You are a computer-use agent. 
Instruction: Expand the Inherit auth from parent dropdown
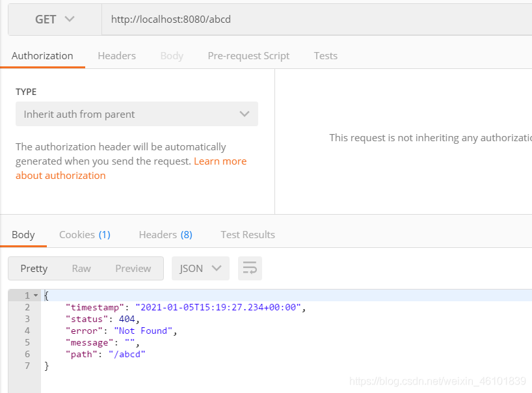tap(137, 114)
